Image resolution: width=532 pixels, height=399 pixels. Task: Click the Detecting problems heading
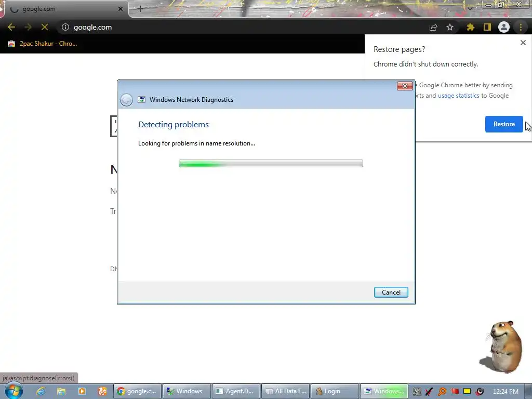pos(174,125)
